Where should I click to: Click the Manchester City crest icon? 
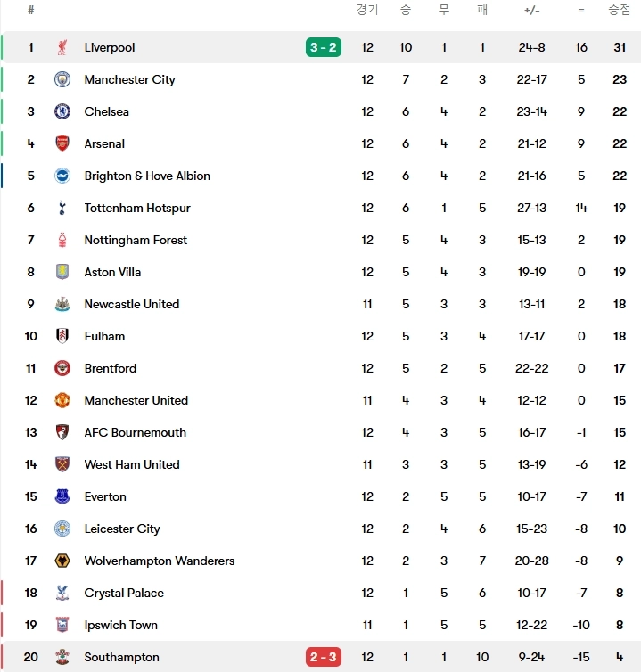click(x=62, y=79)
